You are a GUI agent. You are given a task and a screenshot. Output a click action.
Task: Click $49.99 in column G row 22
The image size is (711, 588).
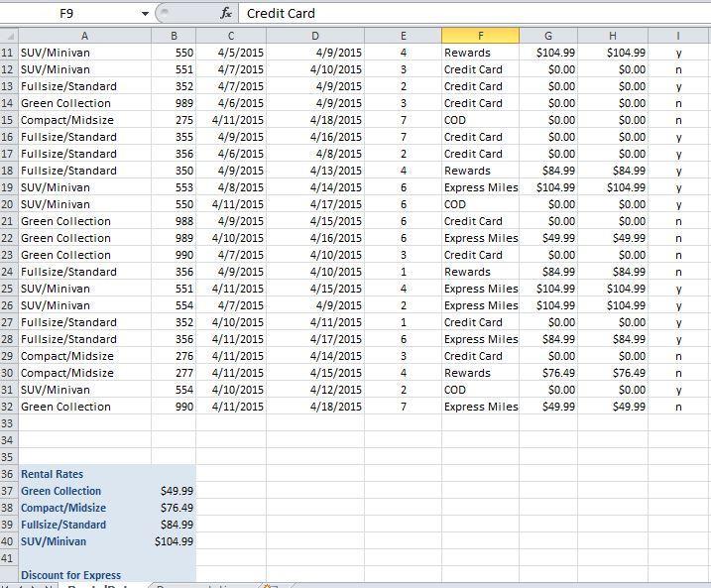click(x=548, y=238)
